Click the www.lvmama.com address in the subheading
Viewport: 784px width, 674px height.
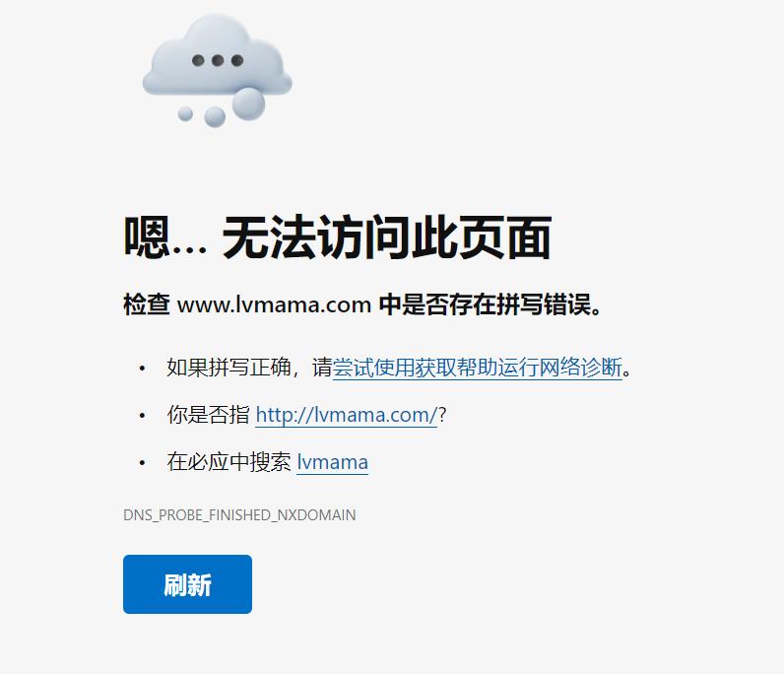[x=274, y=304]
